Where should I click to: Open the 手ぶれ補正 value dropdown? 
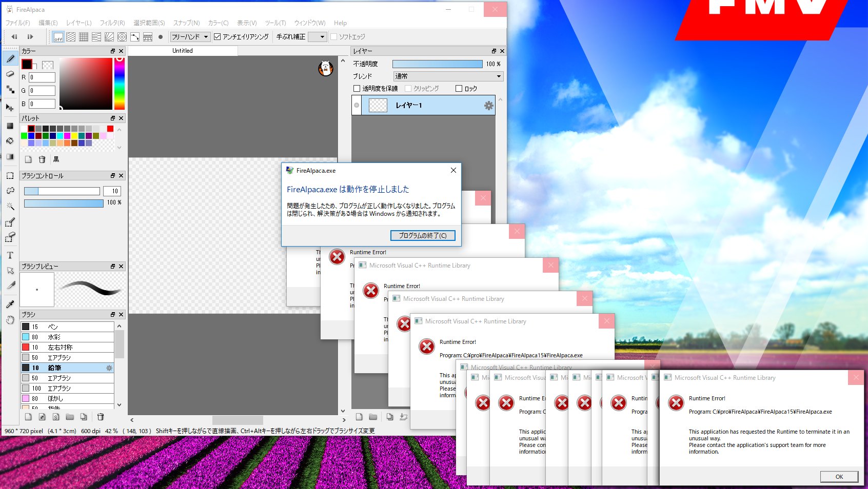coord(317,37)
